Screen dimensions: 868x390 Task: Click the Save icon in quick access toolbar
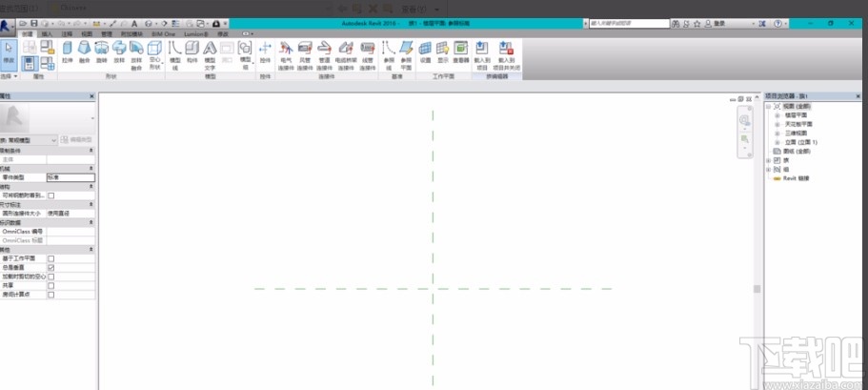[33, 24]
